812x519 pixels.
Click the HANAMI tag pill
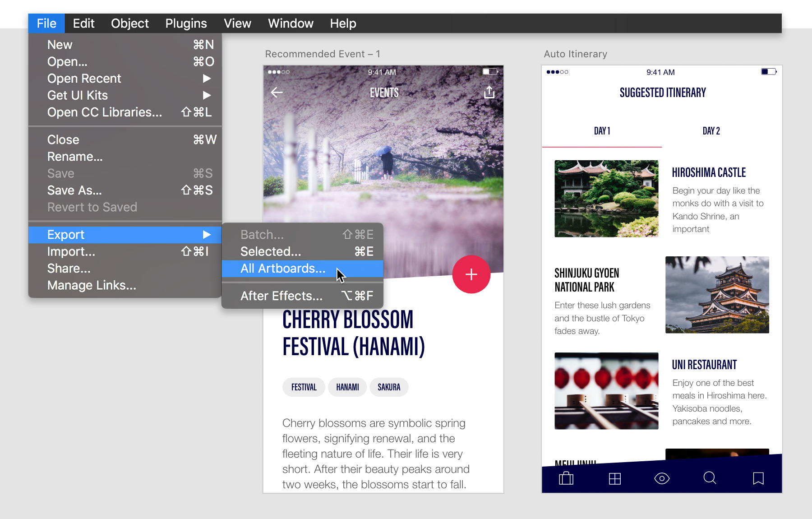347,387
